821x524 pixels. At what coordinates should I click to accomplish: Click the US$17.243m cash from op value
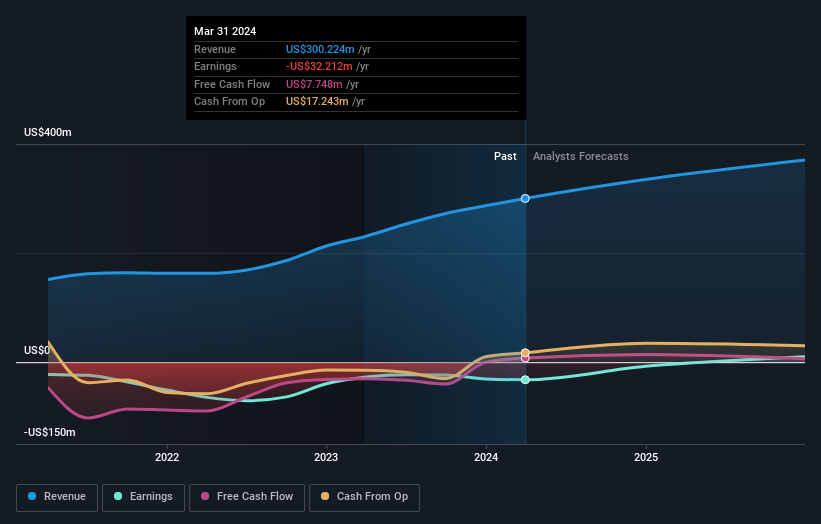[x=317, y=102]
